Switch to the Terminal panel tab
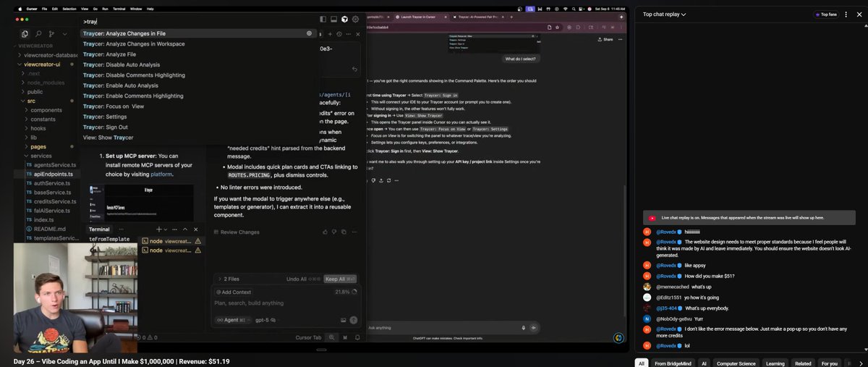 pyautogui.click(x=99, y=229)
